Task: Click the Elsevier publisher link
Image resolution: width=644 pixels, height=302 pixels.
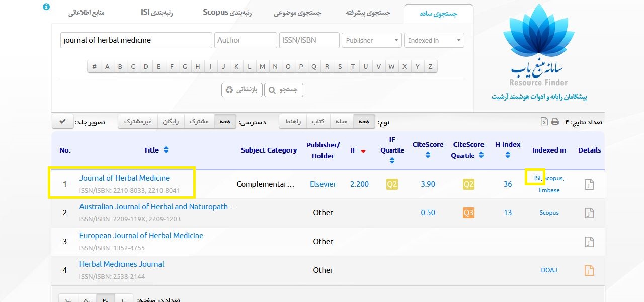Action: pyautogui.click(x=323, y=184)
